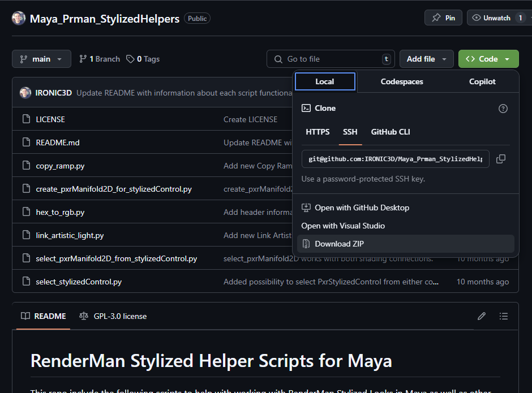View the 1 Branch link

coord(100,59)
